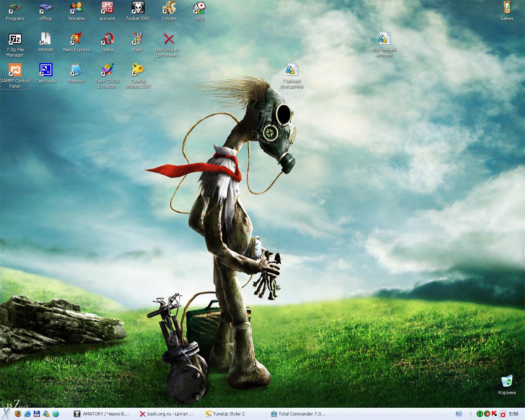Click the Kaspersky red K tray icon
Image resolution: width=525 pixels, height=420 pixels.
(x=494, y=414)
